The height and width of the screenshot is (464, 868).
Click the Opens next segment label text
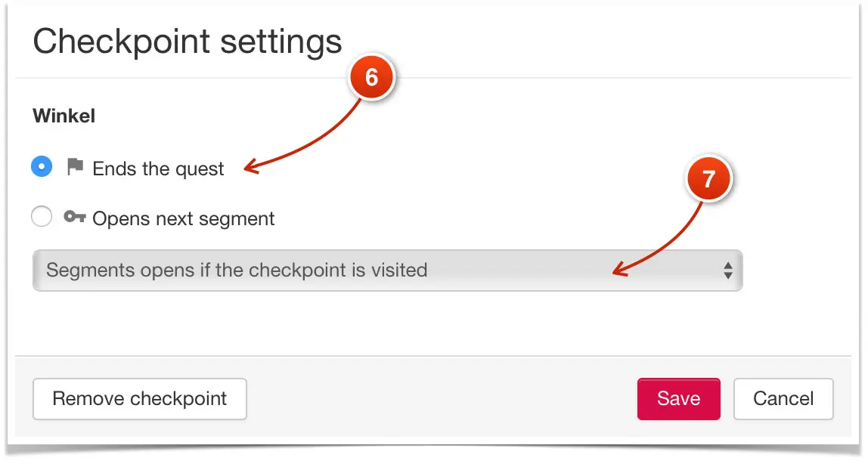183,218
